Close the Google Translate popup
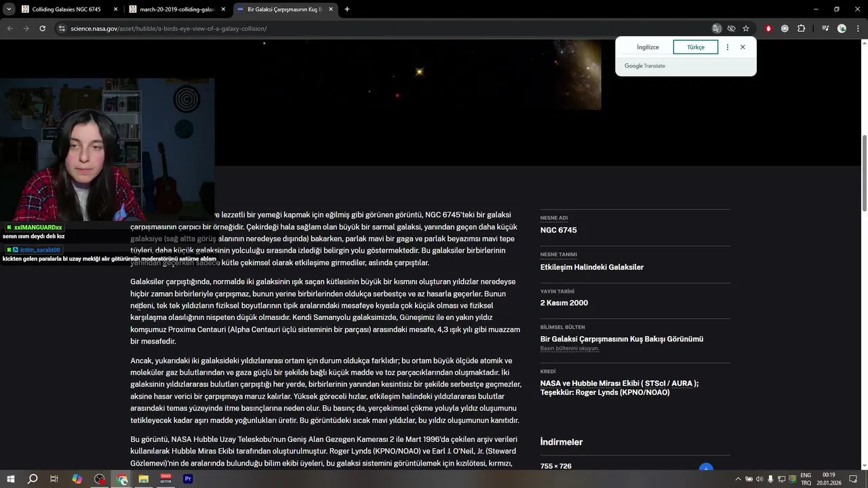868x488 pixels. (743, 47)
